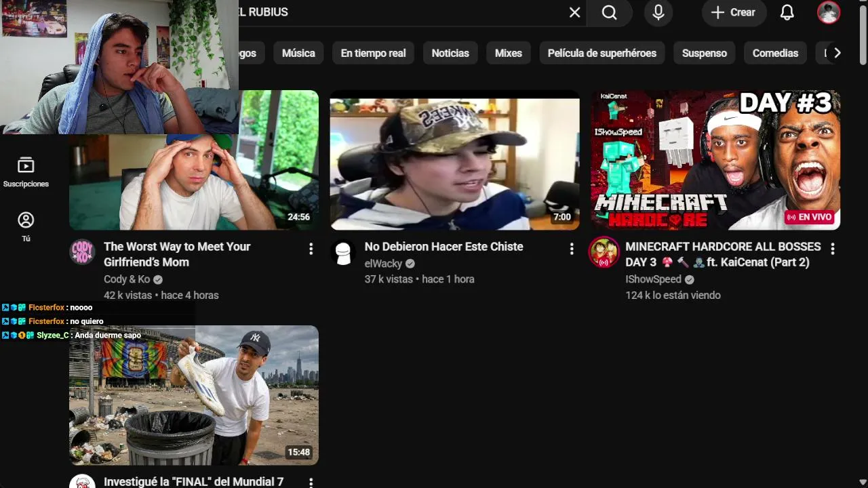Click the '37 k vistas • hace 1 hora' text
This screenshot has width=868, height=488.
(x=419, y=279)
